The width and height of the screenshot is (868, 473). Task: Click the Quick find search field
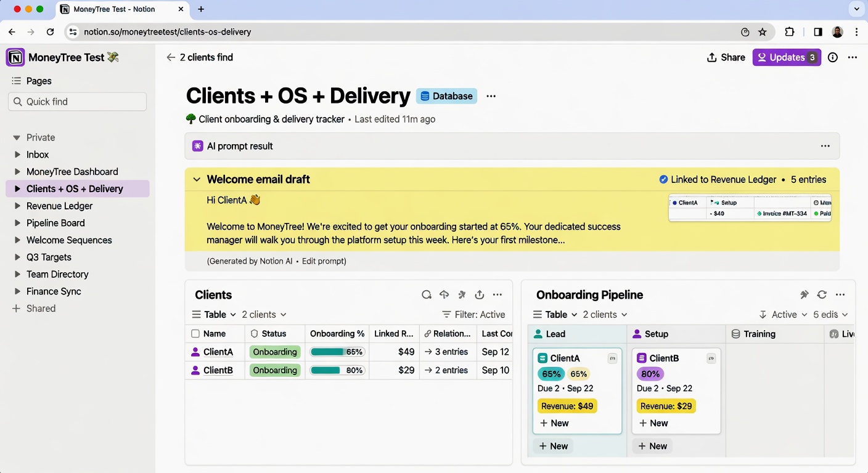pos(78,102)
